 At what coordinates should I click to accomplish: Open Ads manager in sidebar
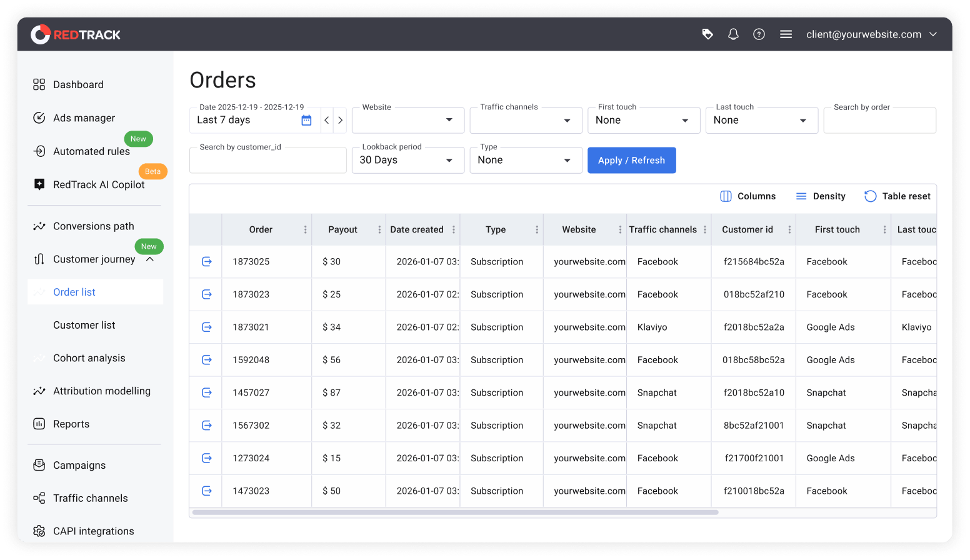click(x=84, y=117)
